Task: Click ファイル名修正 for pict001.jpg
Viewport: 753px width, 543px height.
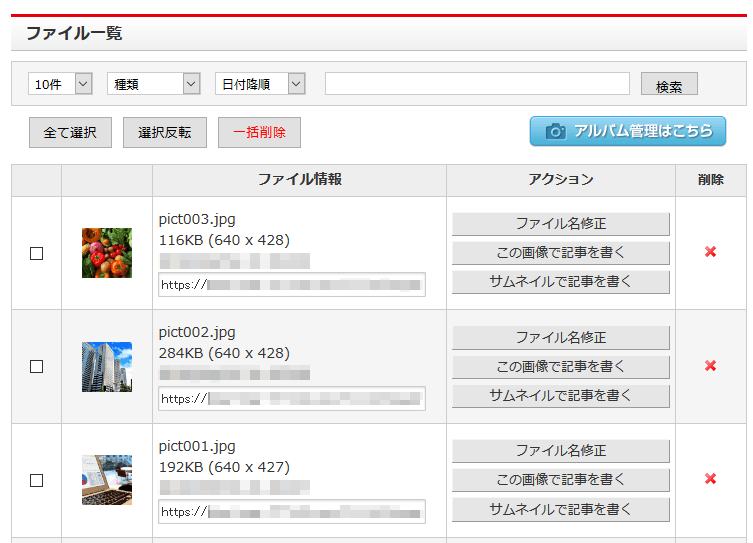Action: tap(560, 451)
